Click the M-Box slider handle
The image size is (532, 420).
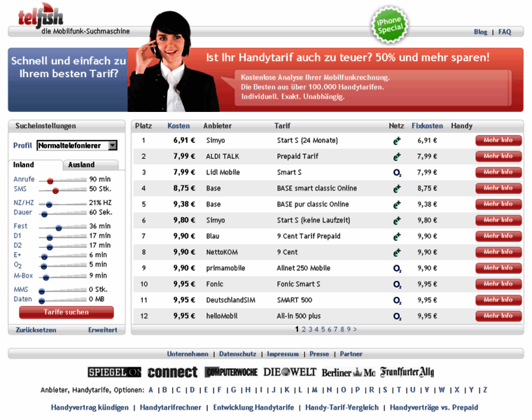pyautogui.click(x=46, y=277)
